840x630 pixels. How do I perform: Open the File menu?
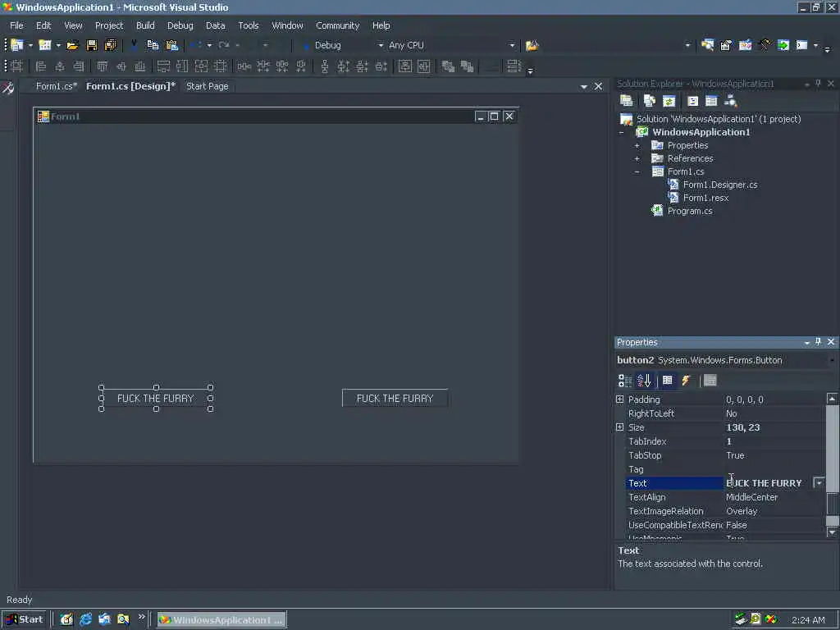click(x=16, y=25)
